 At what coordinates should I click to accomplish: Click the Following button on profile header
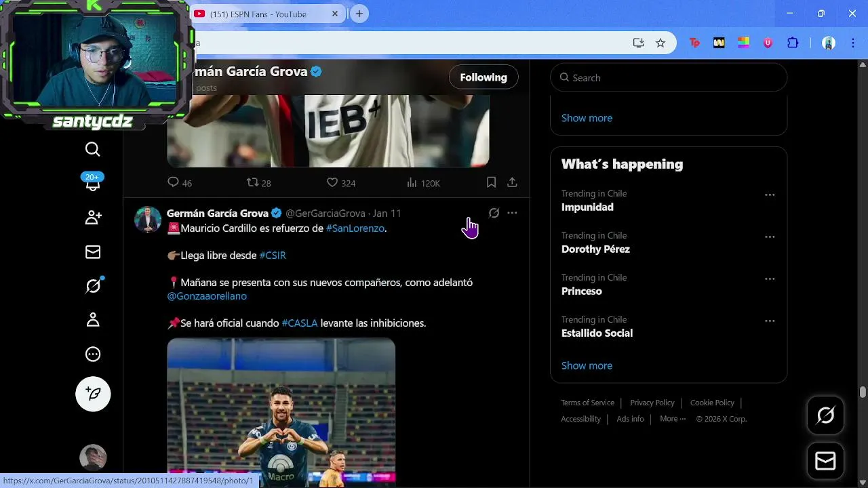[484, 77]
